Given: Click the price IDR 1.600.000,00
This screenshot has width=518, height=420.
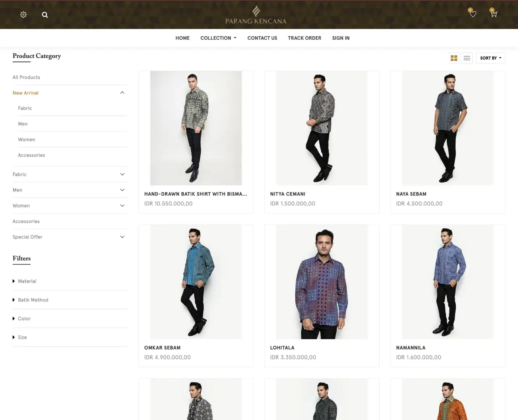Looking at the screenshot, I should pyautogui.click(x=418, y=358).
